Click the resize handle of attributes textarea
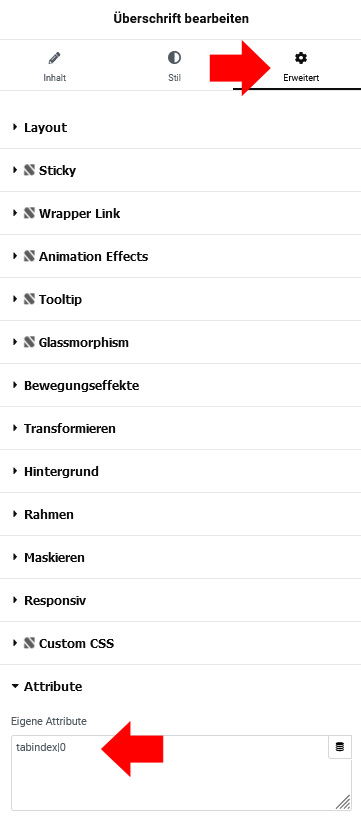The image size is (361, 817). [343, 802]
